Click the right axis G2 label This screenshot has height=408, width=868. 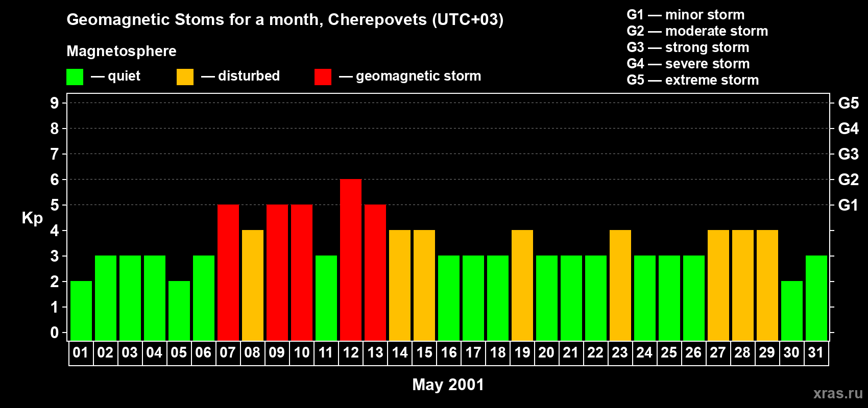pos(849,180)
